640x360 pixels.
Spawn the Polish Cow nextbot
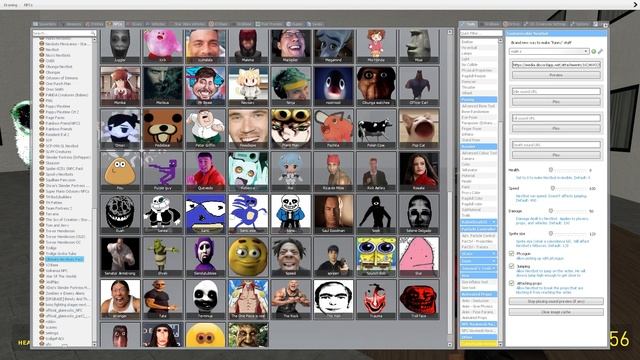(376, 129)
